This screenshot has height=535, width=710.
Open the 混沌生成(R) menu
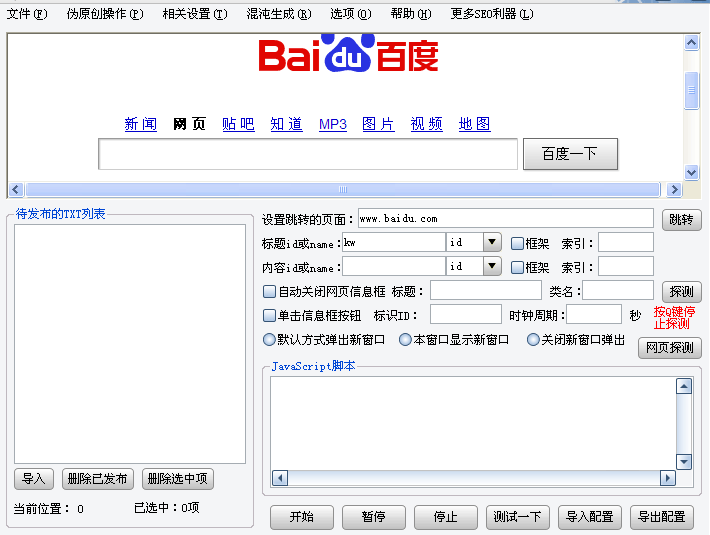[x=279, y=14]
